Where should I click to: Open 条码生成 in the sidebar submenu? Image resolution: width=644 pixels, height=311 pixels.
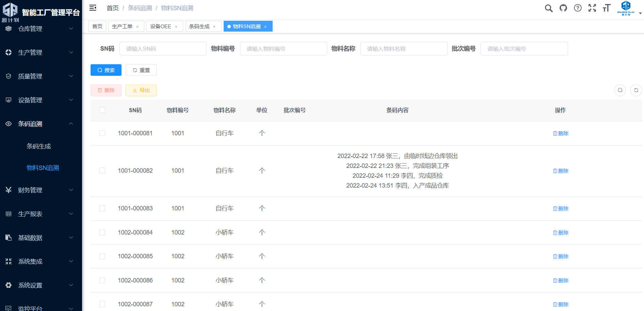point(39,146)
